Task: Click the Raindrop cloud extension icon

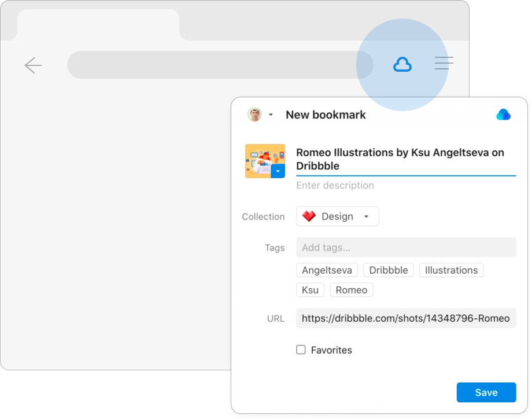Action: pos(402,65)
